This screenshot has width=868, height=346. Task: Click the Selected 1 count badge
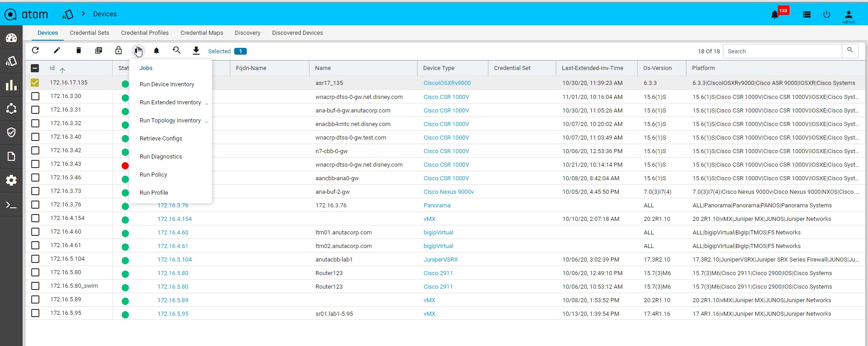pyautogui.click(x=241, y=51)
